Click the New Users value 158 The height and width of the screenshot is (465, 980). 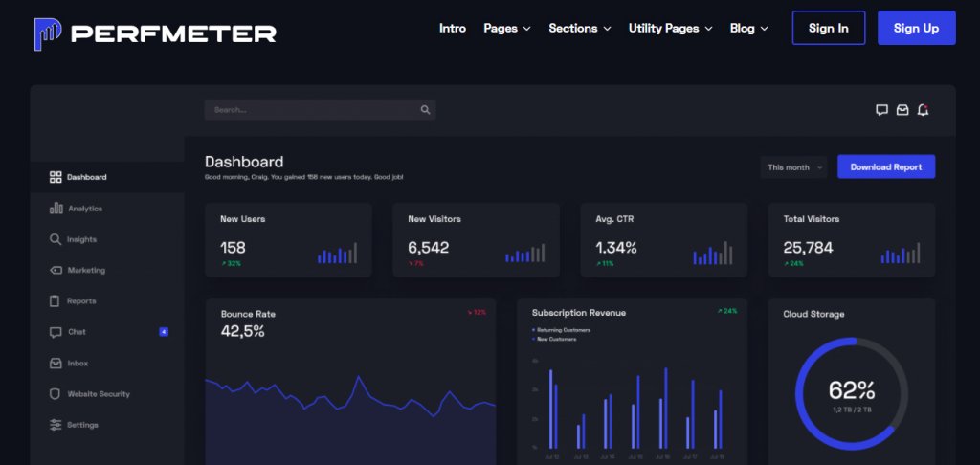point(233,248)
